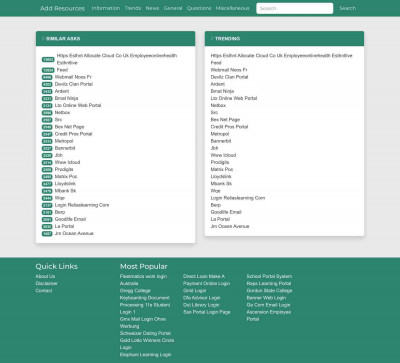Open Gregg College footer link
The width and height of the screenshot is (400, 363).
[x=135, y=291]
